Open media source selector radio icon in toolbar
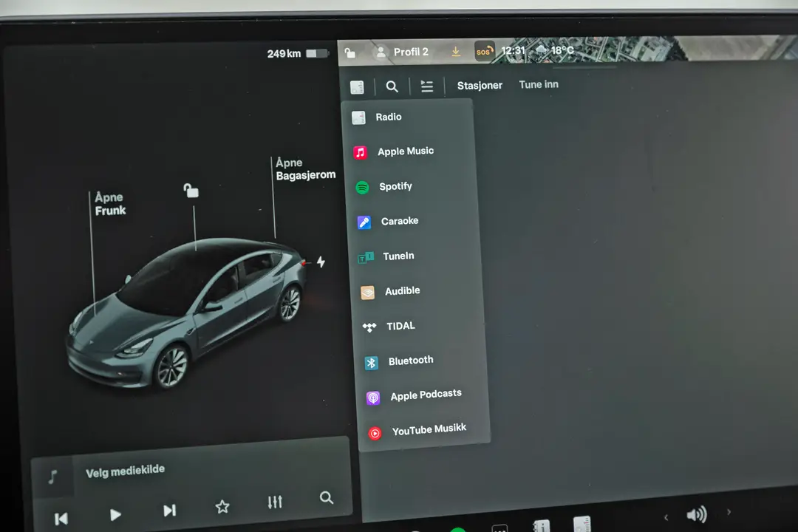The height and width of the screenshot is (532, 798). pyautogui.click(x=358, y=87)
